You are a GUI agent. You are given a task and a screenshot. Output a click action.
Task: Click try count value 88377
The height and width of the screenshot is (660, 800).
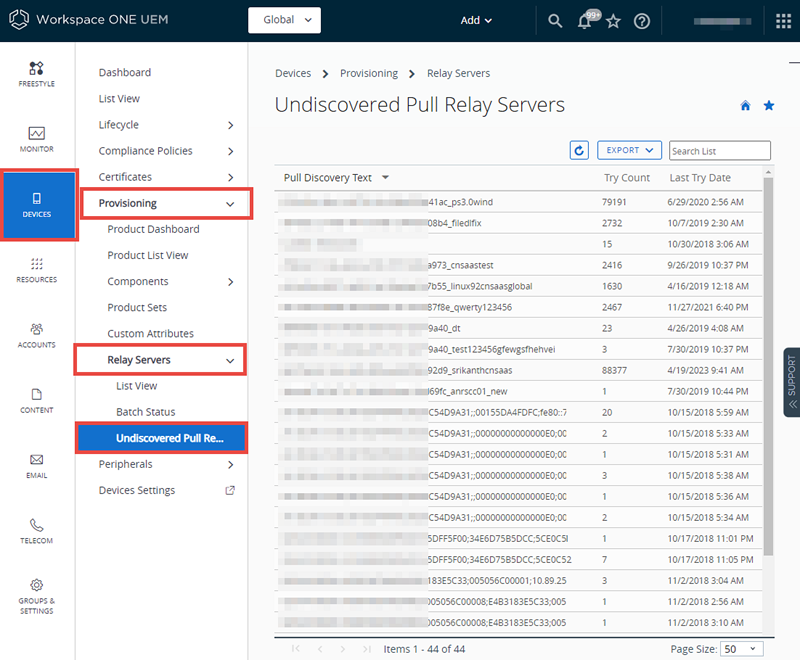[614, 370]
